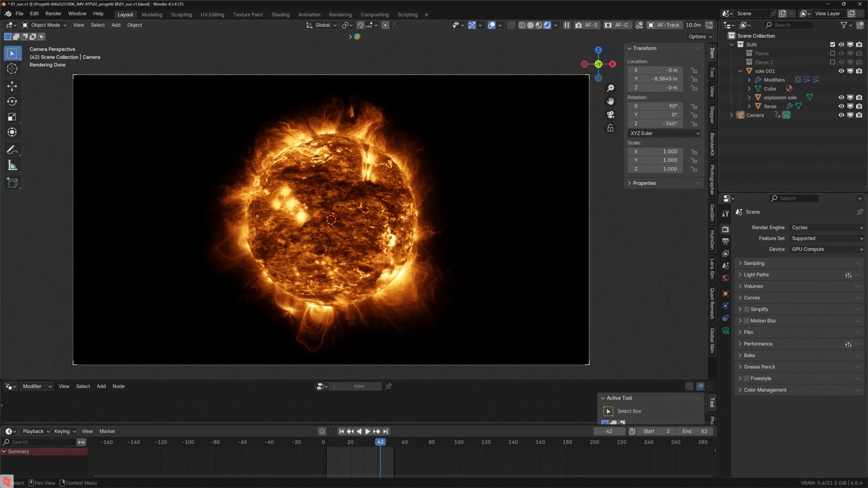Screen dimensions: 868x488
Task: Expand the Camera item in outliner
Action: (731, 115)
